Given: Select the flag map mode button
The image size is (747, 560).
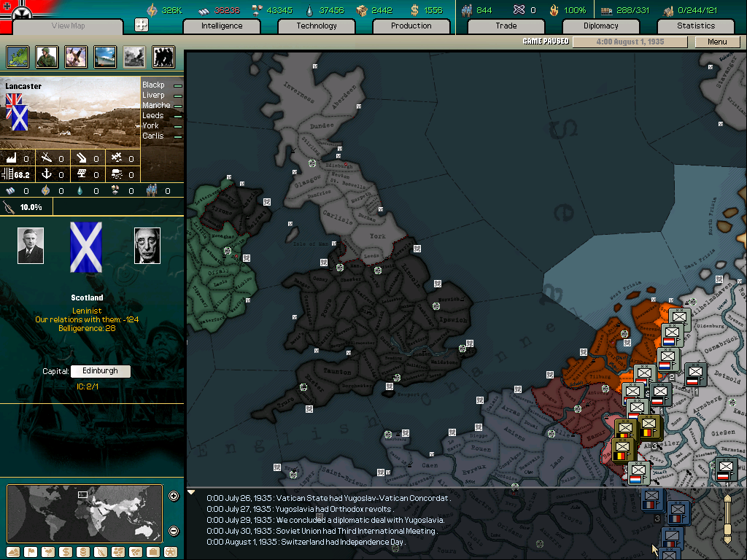Looking at the screenshot, I should tap(31, 551).
